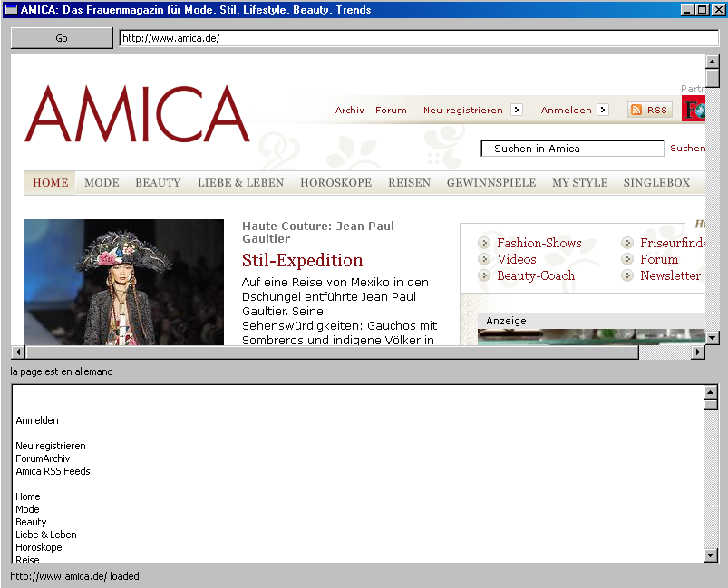728x588 pixels.
Task: Select the HOROSKOPE navigation tab
Action: (x=335, y=183)
